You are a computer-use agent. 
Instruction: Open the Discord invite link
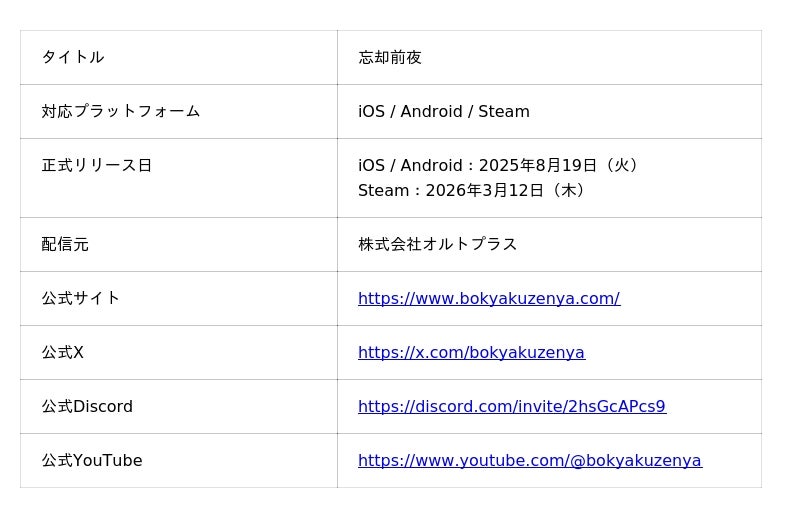point(512,407)
